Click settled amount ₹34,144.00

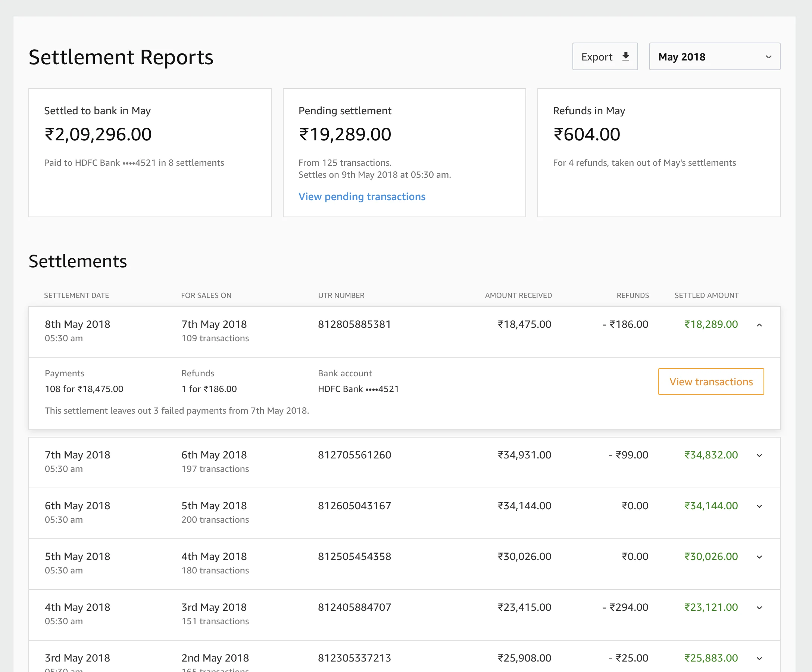pyautogui.click(x=711, y=505)
